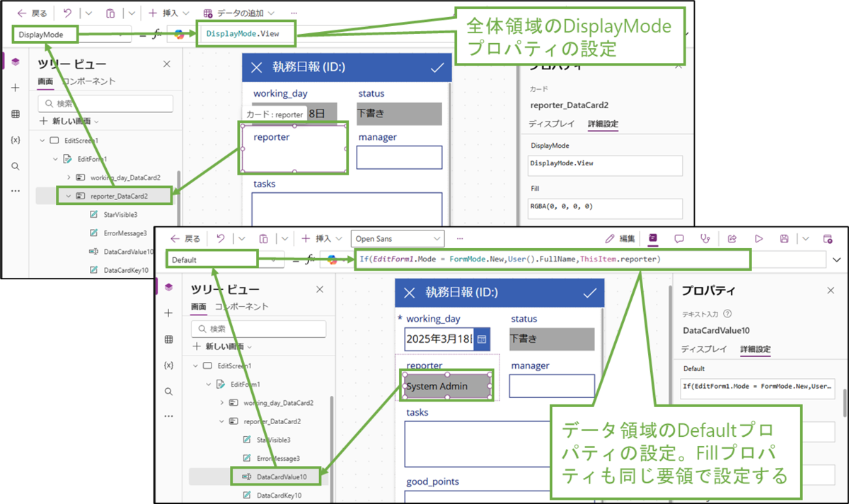This screenshot has height=504, width=849.
Task: Open the data table icon in the front window rail
Action: click(168, 339)
